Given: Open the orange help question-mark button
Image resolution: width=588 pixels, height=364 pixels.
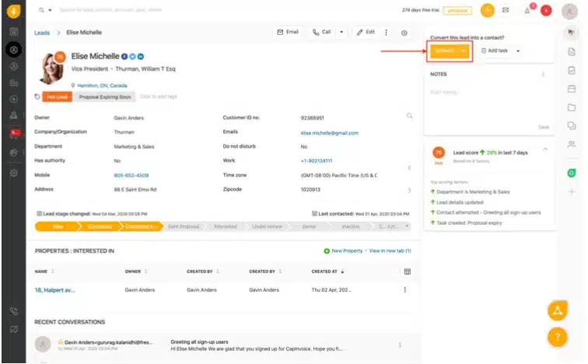Looking at the screenshot, I should 557,337.
